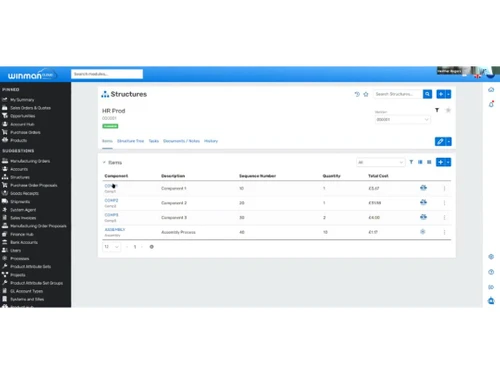Open Sales Invoices module
This screenshot has height=375, width=500.
click(x=23, y=218)
